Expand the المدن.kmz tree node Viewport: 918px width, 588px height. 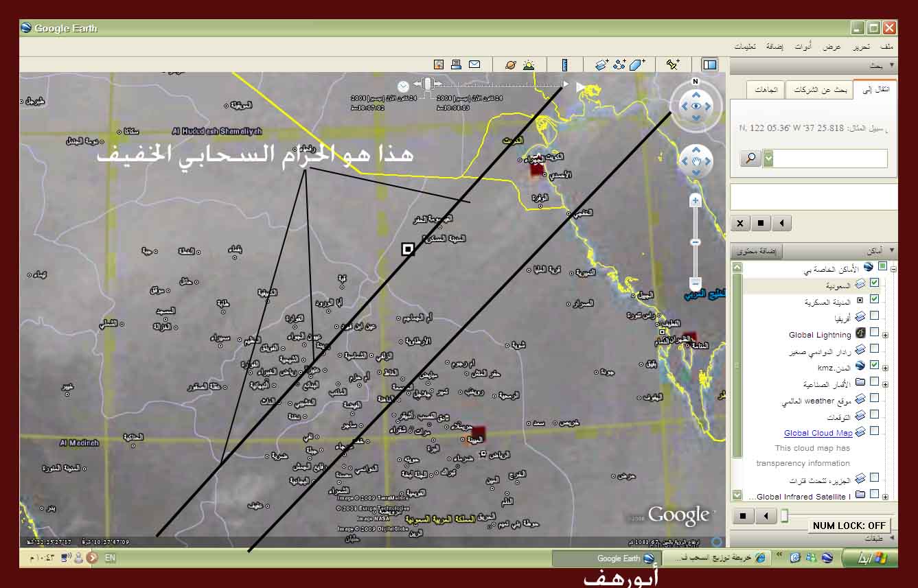click(886, 368)
